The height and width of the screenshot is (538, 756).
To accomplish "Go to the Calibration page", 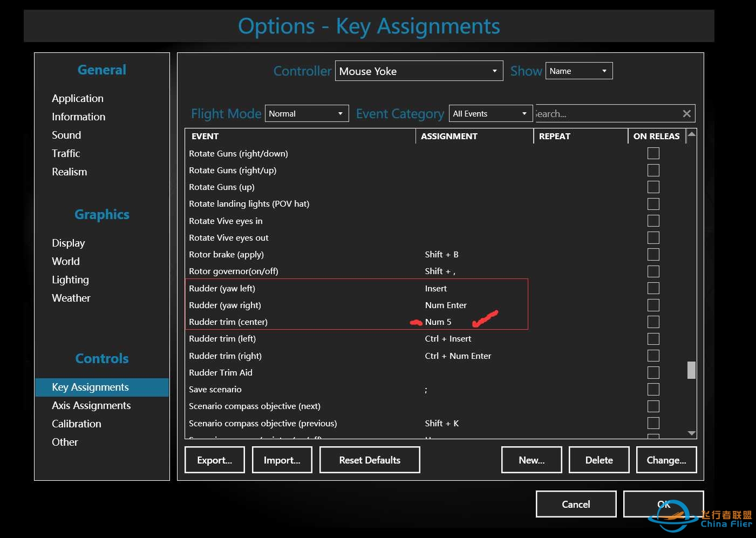I will click(x=77, y=424).
